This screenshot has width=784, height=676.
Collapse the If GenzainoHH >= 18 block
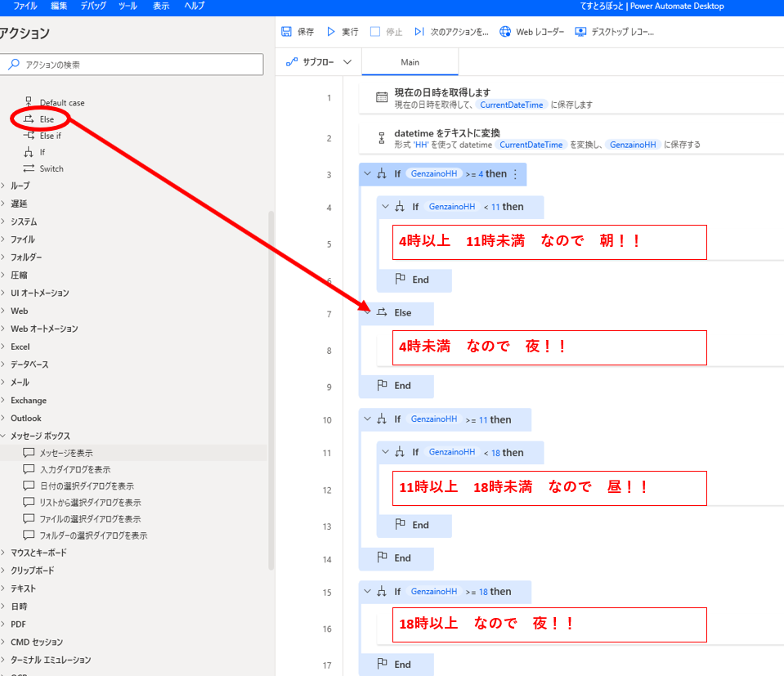click(x=368, y=592)
